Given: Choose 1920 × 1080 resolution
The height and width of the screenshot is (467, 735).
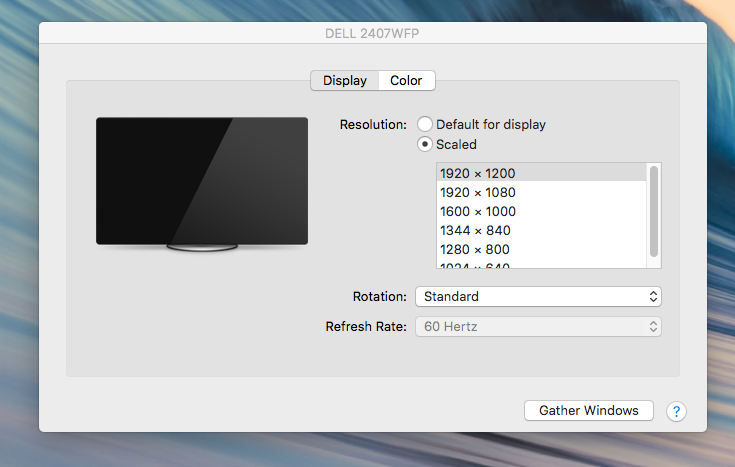Looking at the screenshot, I should click(541, 192).
